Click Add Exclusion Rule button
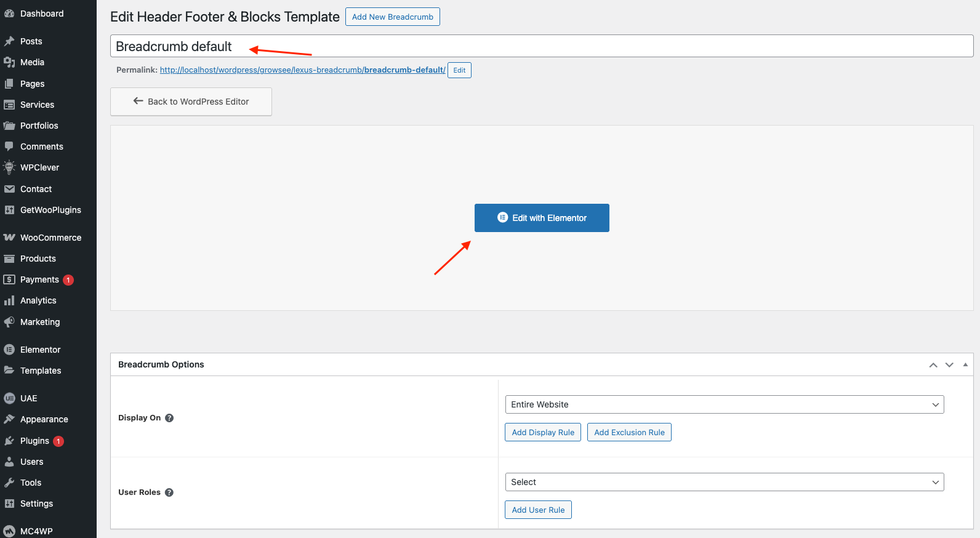The height and width of the screenshot is (538, 980). (629, 432)
